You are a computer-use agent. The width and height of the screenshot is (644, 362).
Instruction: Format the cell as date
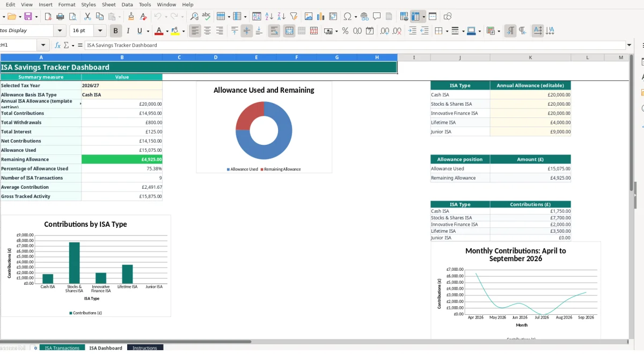(370, 31)
